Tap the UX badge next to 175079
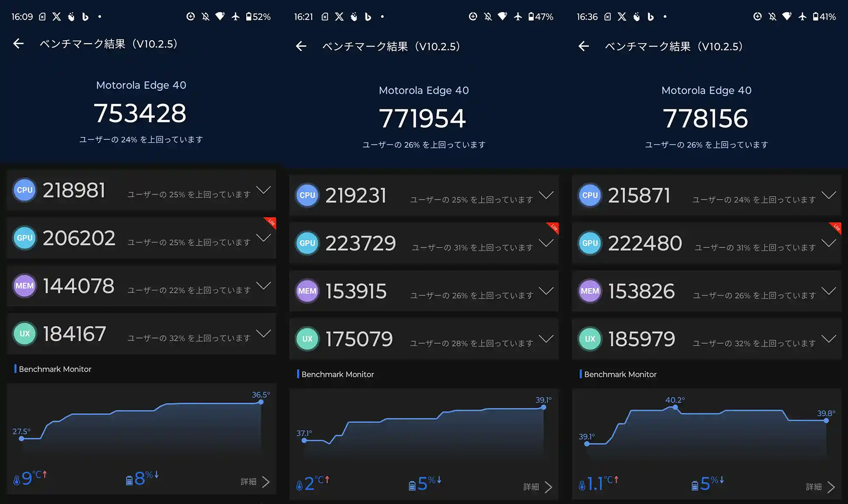The width and height of the screenshot is (848, 504). (307, 339)
